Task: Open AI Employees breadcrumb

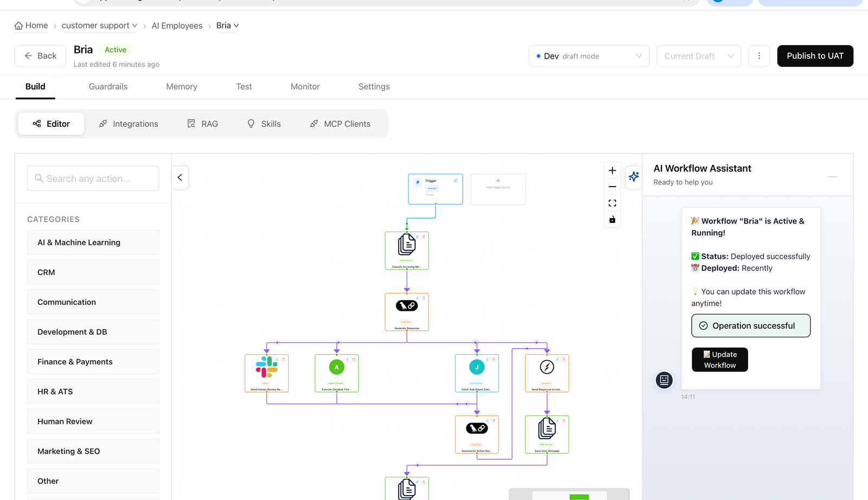Action: [x=177, y=25]
